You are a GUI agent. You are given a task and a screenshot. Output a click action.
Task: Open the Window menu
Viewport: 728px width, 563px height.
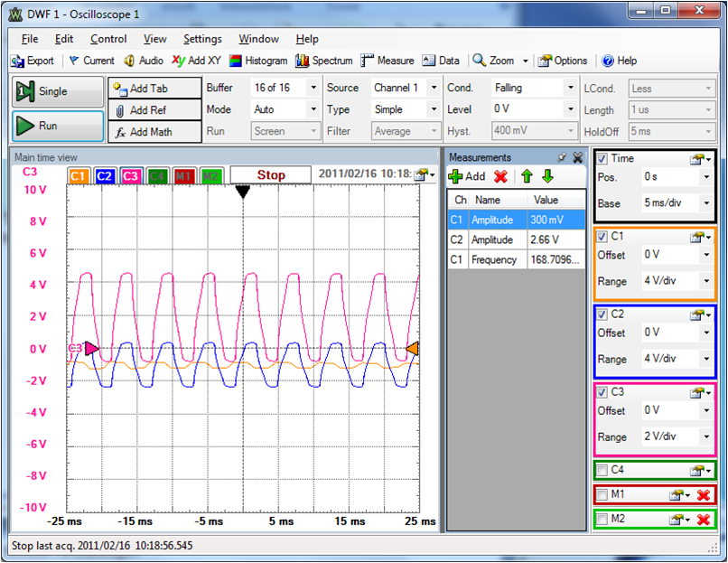(x=258, y=39)
